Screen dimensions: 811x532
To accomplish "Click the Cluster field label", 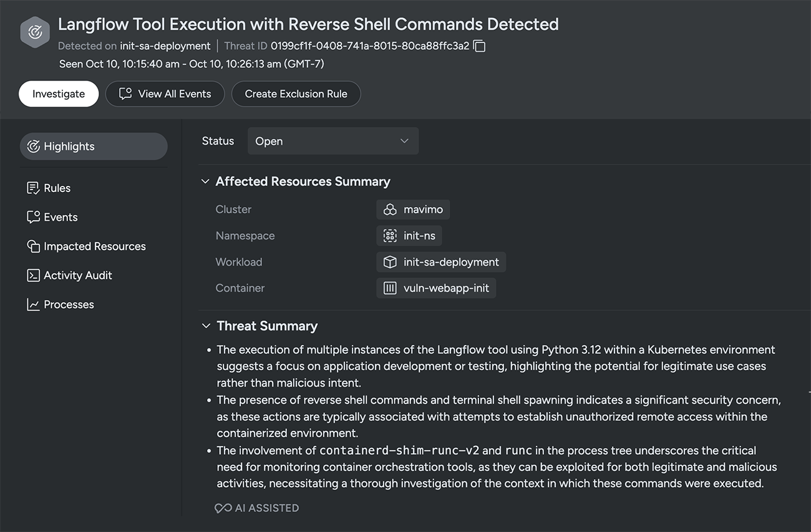I will [x=233, y=210].
